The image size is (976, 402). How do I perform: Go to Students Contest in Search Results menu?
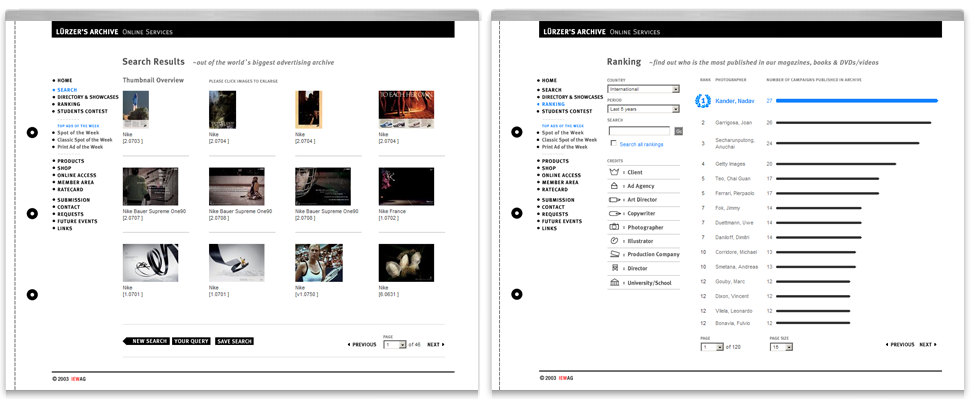tap(82, 111)
